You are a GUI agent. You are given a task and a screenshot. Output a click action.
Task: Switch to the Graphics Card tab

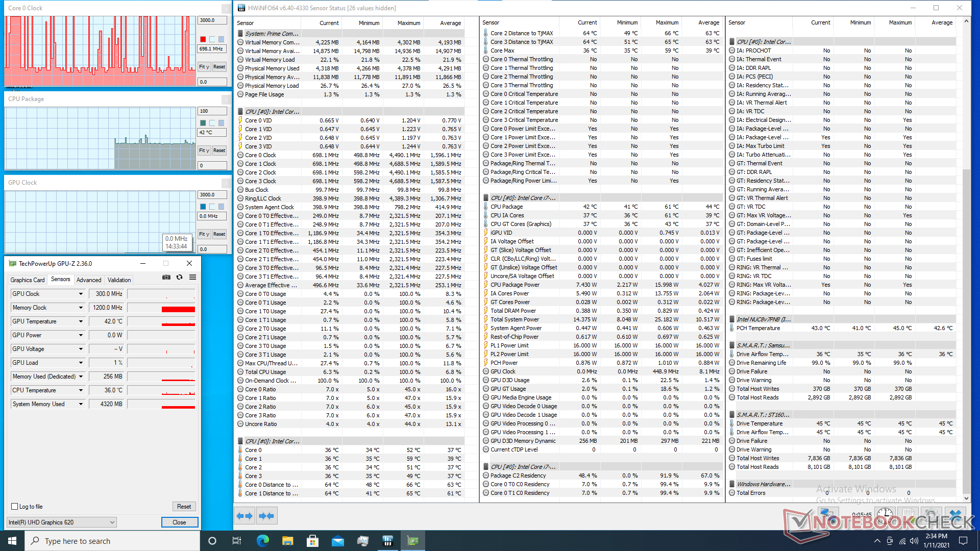tap(28, 280)
